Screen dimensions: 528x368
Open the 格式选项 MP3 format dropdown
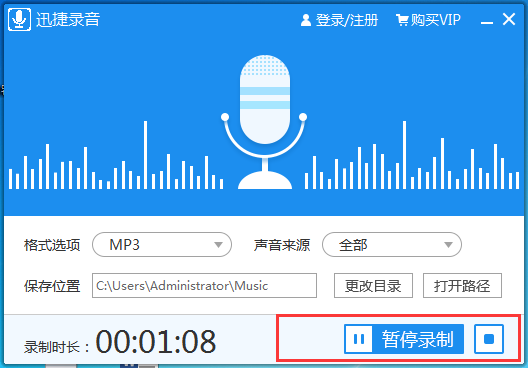tap(162, 245)
